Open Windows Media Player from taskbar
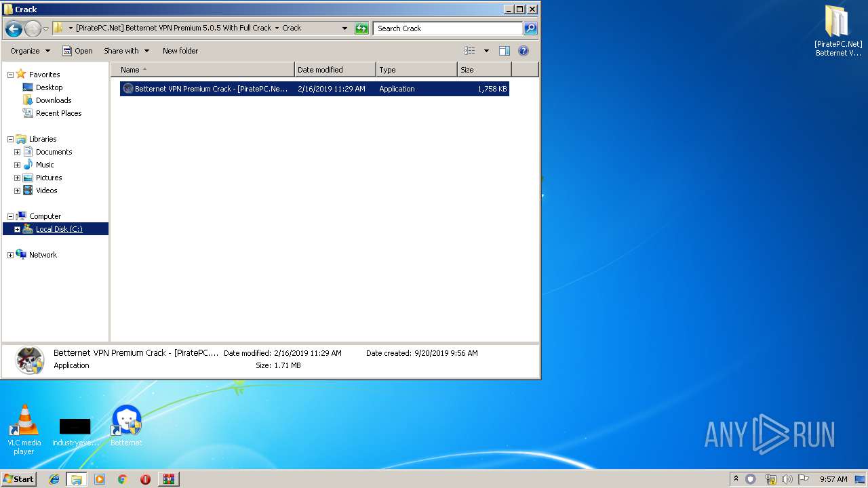Viewport: 868px width, 488px height. 100,479
